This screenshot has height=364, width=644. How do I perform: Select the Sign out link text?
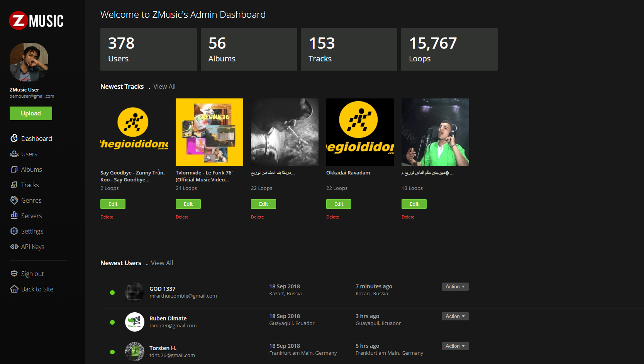click(32, 274)
